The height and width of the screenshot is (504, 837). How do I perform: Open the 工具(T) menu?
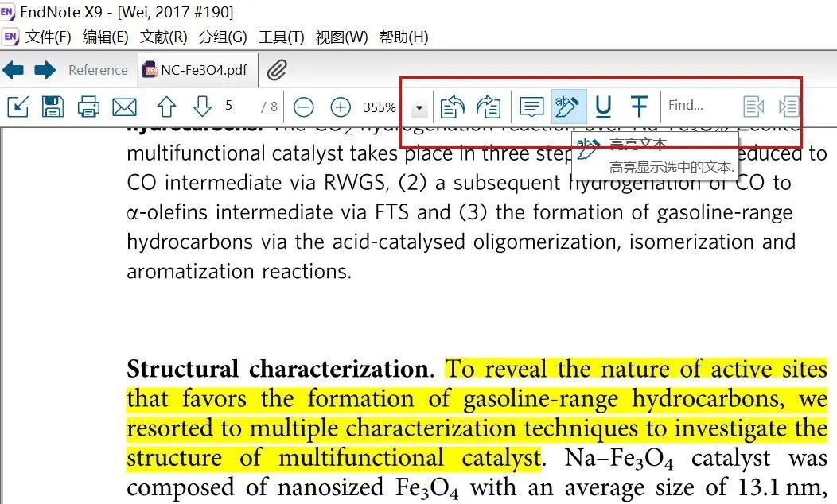(x=282, y=37)
